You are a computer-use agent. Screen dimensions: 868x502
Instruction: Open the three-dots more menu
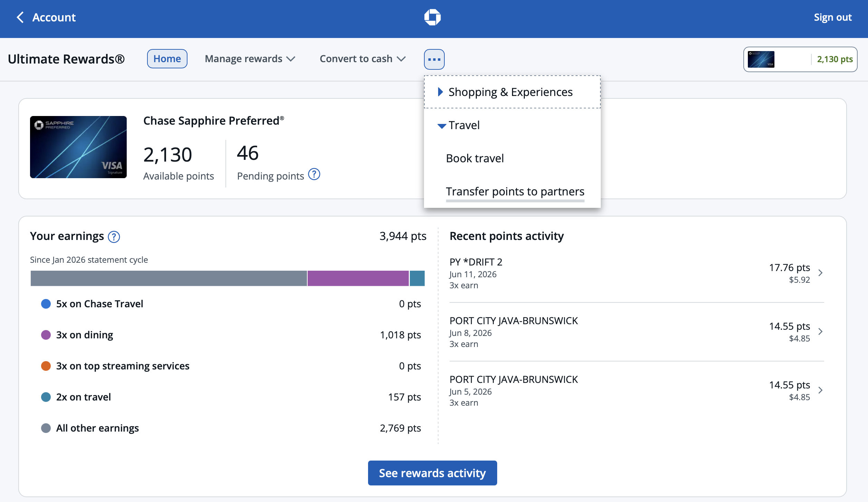[x=434, y=59]
